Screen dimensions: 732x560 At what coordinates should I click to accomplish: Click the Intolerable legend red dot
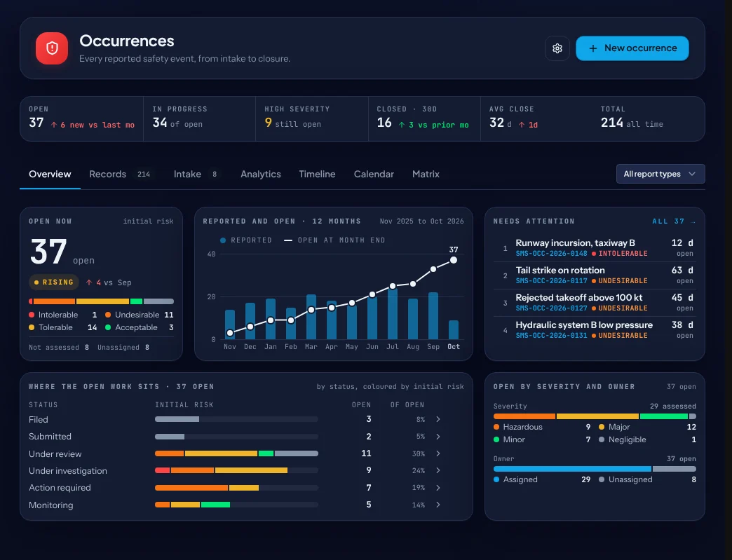pos(32,315)
